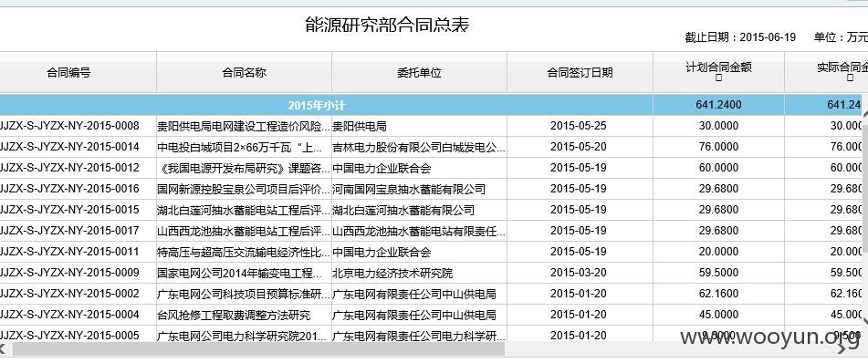Click 广东电网有限责任公司中山供电局 in the 0002 row

coord(414,295)
